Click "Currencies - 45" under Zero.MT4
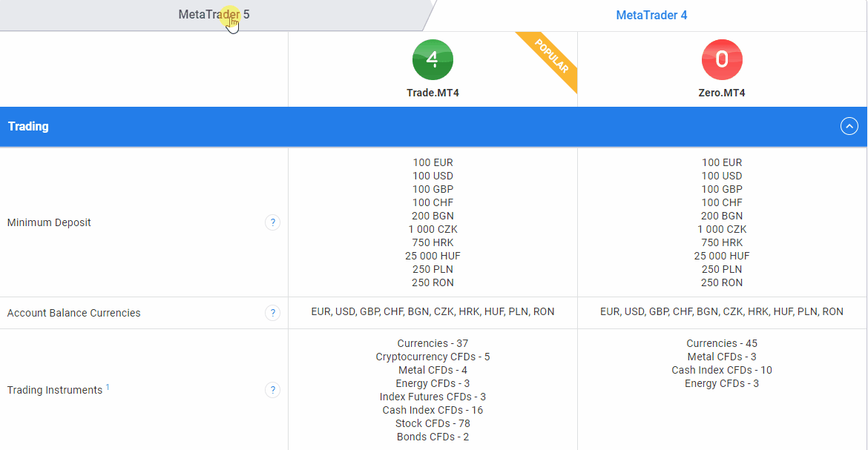 [722, 344]
